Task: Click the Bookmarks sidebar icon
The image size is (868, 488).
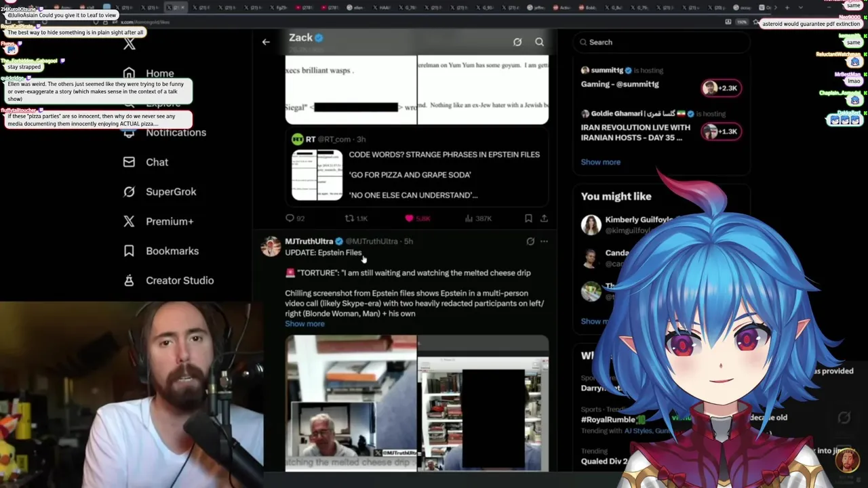Action: tap(129, 251)
